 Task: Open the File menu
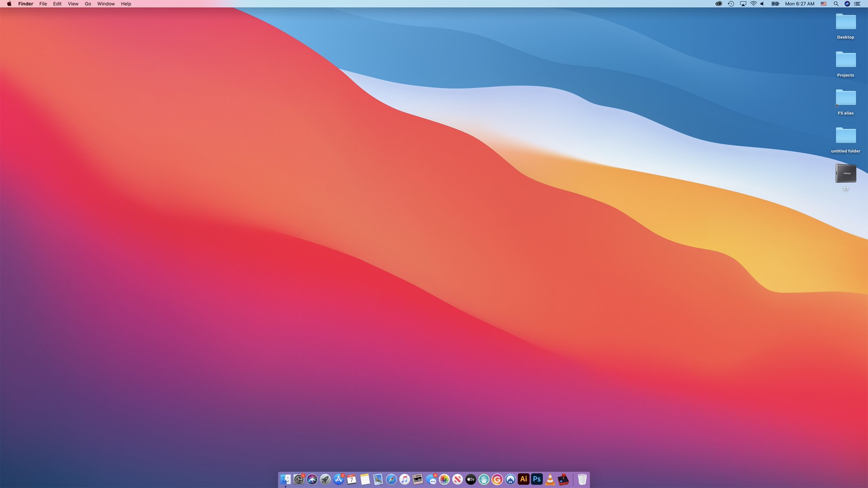(x=43, y=4)
